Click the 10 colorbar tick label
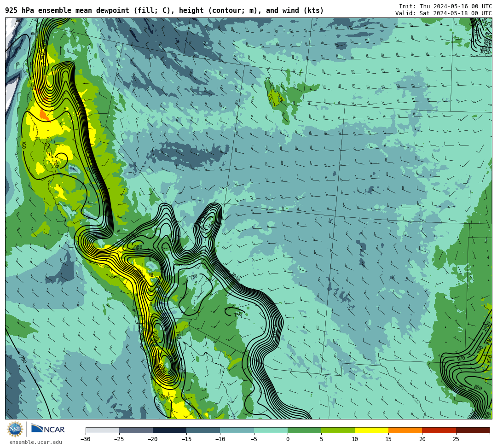Viewport: 497px width, 448px height. click(355, 439)
